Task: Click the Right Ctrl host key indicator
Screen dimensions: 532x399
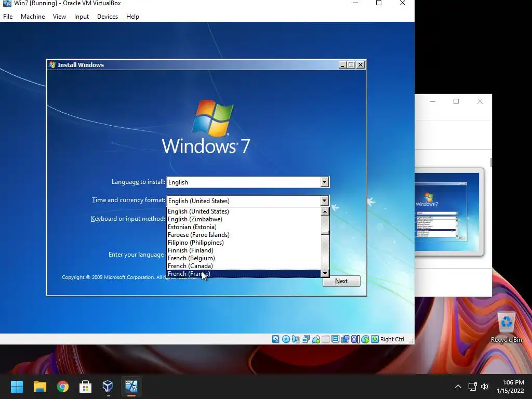Action: coord(392,339)
